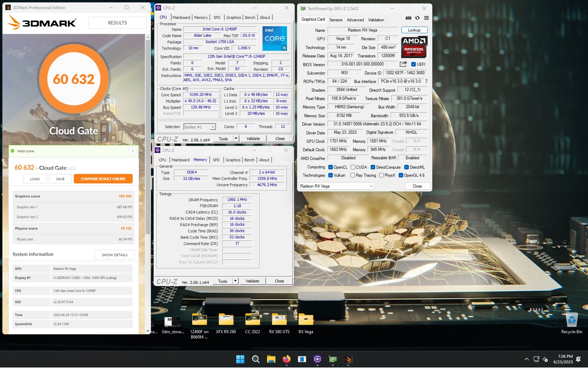Open Graphics tab in lower CPU-Z
Image resolution: width=588 pixels, height=378 pixels.
pyautogui.click(x=233, y=160)
